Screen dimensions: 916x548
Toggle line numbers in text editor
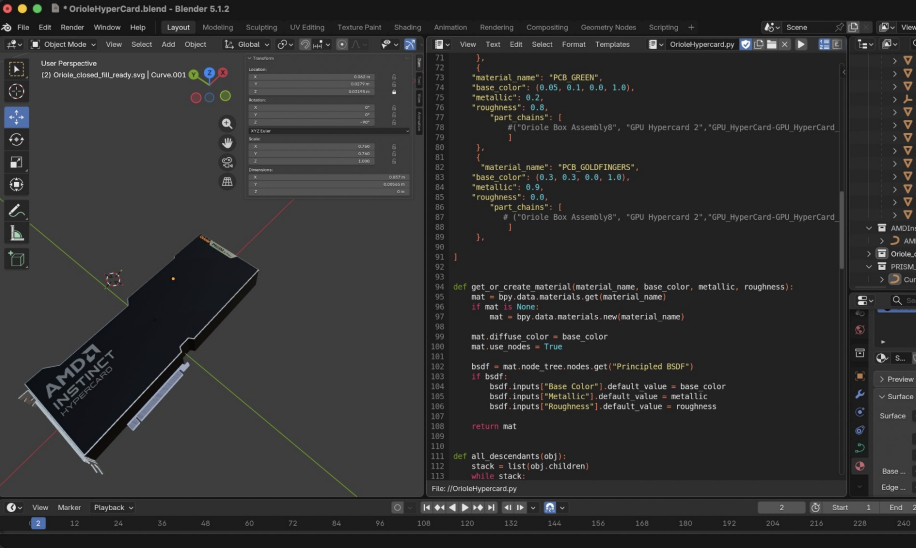[824, 44]
